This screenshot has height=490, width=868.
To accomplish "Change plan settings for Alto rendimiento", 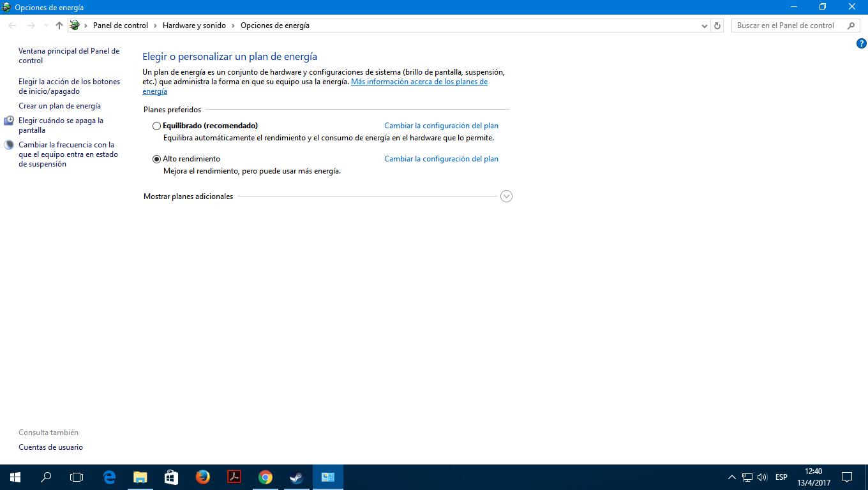I will pos(441,159).
